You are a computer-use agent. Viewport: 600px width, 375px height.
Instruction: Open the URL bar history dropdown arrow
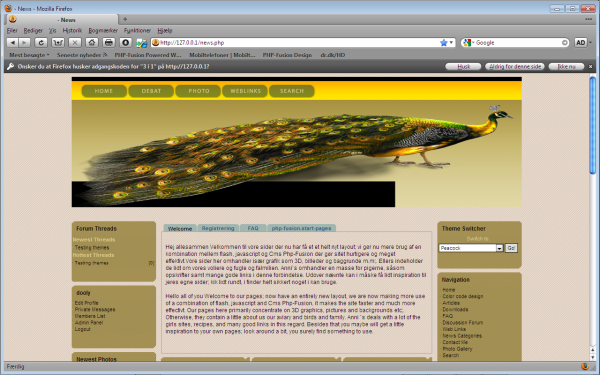451,42
